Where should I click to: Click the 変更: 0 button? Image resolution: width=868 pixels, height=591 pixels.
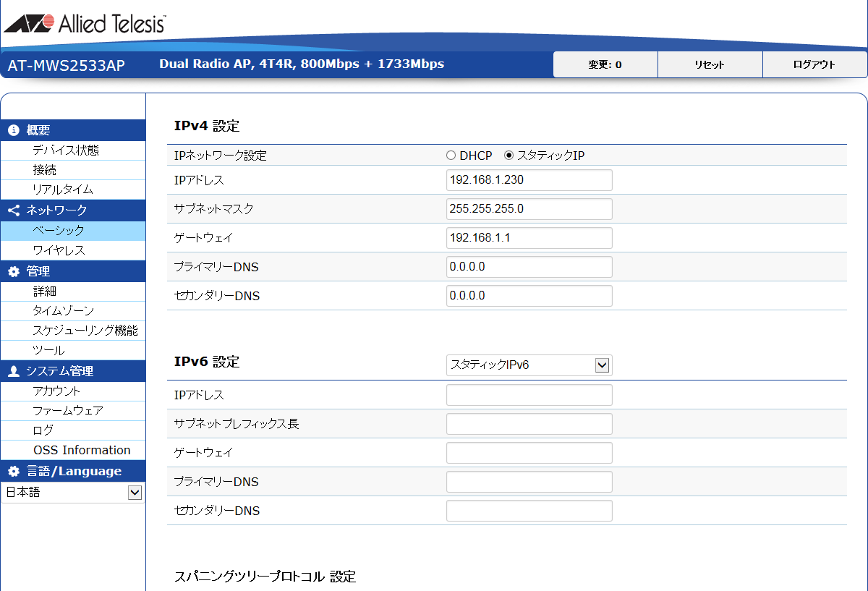(605, 64)
